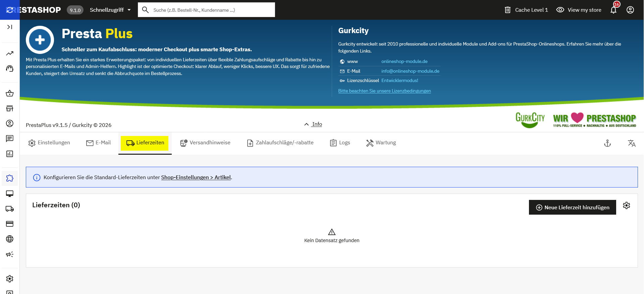Click the Gurkcity logo image
The width and height of the screenshot is (644, 294).
point(530,120)
